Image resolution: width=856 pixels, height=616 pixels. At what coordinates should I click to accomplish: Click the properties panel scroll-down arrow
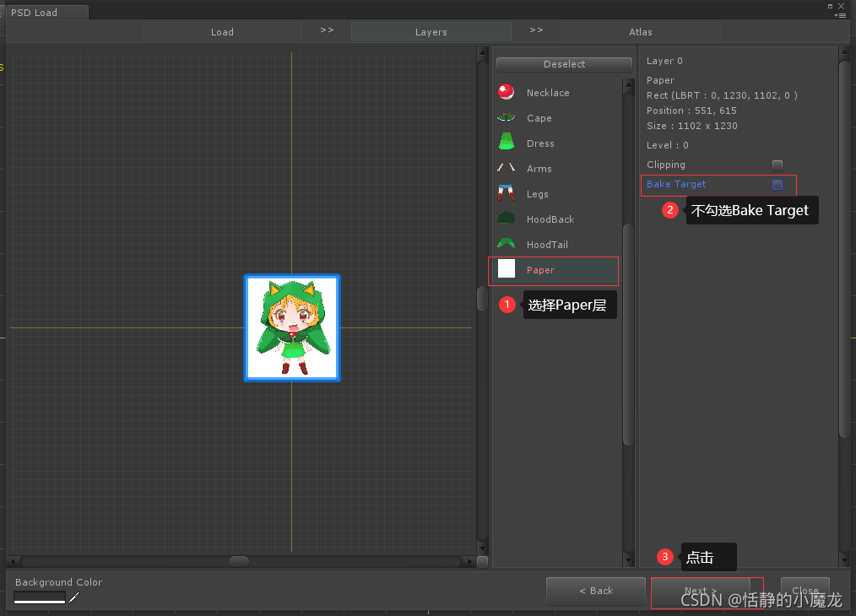(x=844, y=560)
